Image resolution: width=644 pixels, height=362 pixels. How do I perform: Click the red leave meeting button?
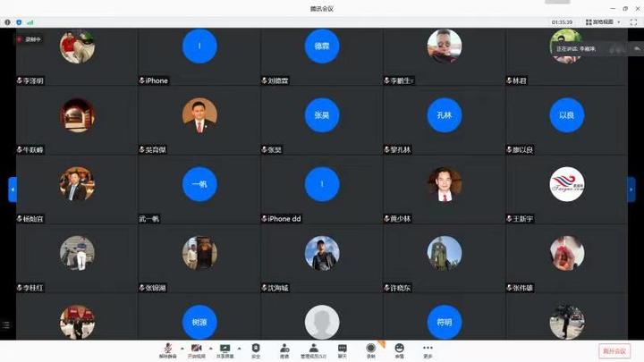click(614, 350)
